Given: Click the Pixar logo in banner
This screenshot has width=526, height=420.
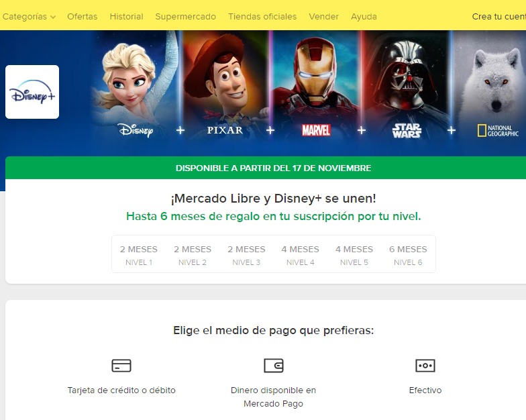Looking at the screenshot, I should click(x=225, y=130).
